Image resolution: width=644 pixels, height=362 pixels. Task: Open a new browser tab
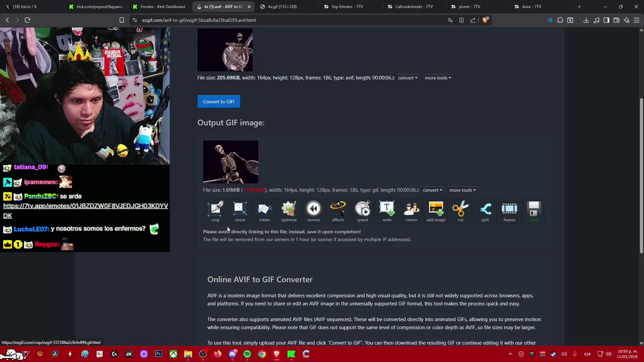coord(579,7)
